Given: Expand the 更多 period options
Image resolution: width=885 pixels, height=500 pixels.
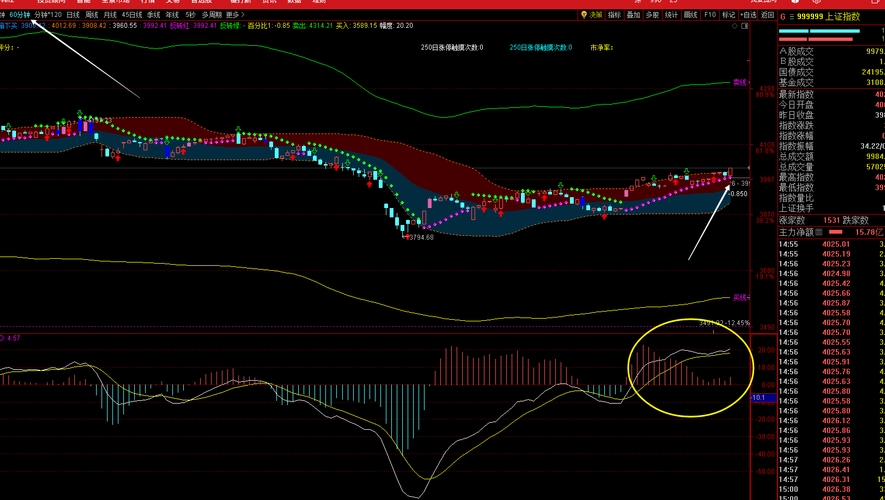Looking at the screenshot, I should 235,15.
